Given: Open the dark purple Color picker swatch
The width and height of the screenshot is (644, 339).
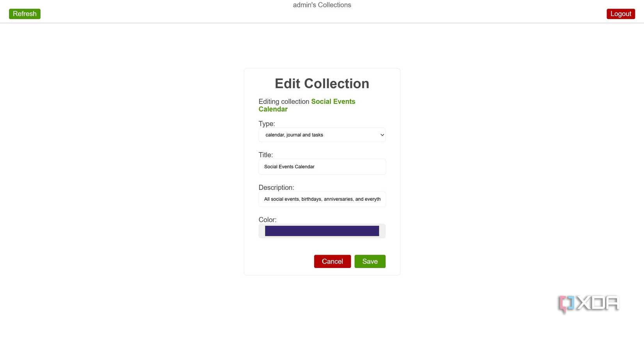Looking at the screenshot, I should pyautogui.click(x=322, y=231).
